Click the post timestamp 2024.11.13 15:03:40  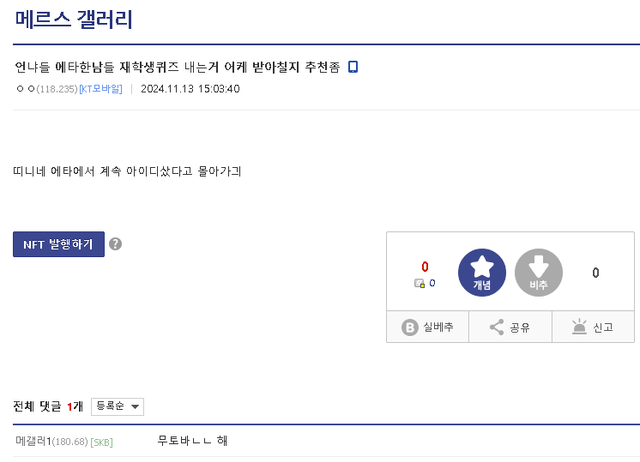(x=190, y=89)
